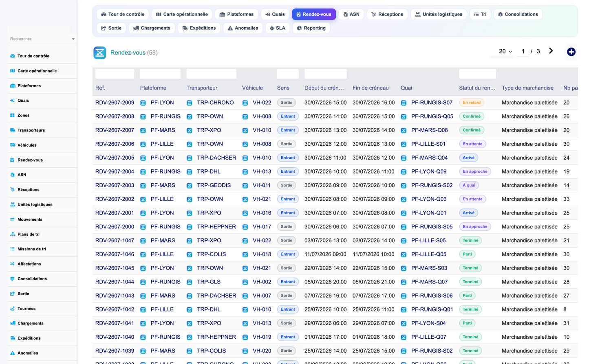Open appointment RDV-2607-2009 link

115,103
